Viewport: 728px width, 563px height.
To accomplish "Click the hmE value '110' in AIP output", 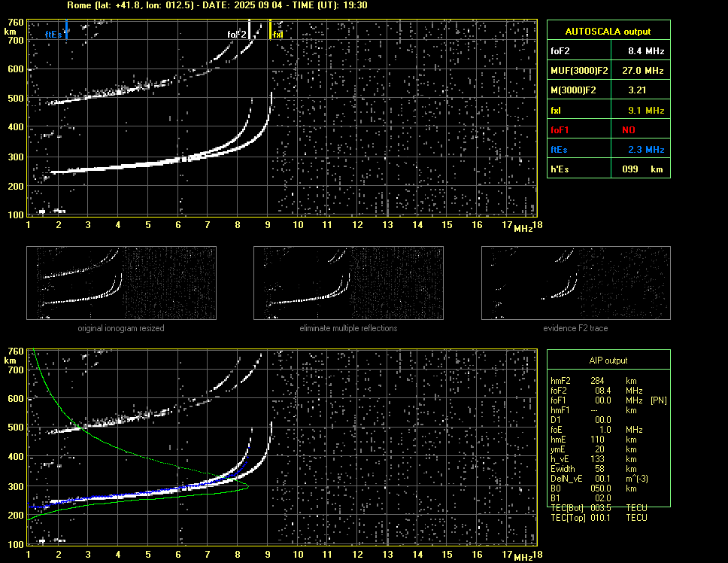I will (598, 440).
